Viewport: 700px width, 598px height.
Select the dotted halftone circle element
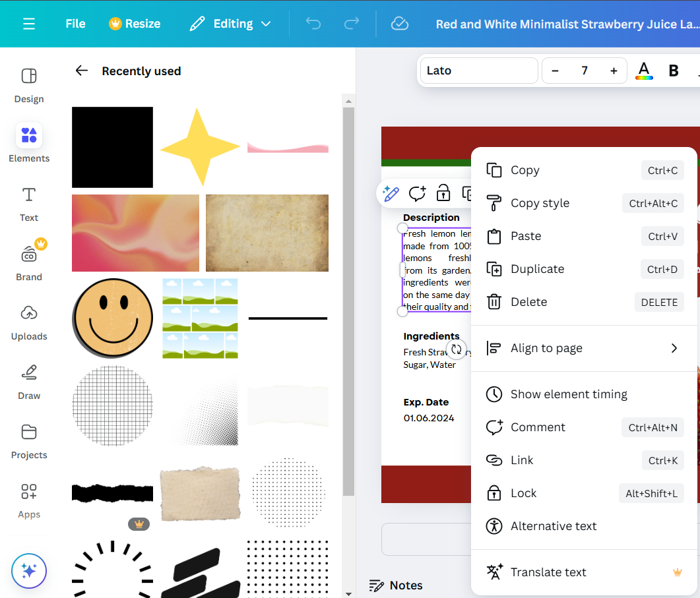pos(288,493)
